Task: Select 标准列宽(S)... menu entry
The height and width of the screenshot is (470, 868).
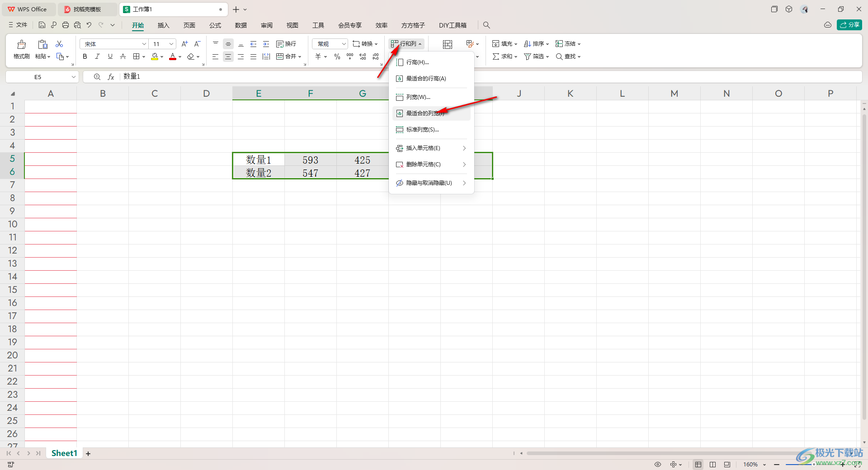Action: pos(431,130)
